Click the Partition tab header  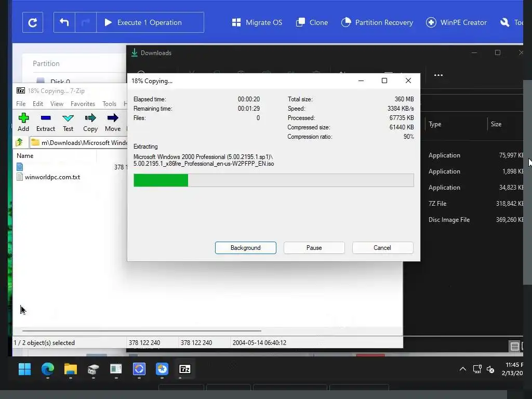click(46, 63)
